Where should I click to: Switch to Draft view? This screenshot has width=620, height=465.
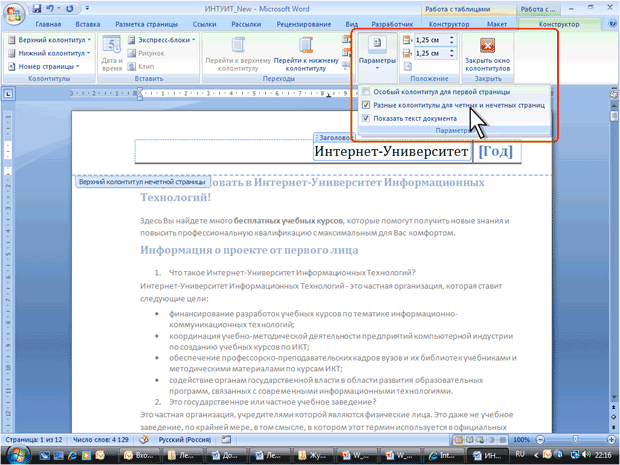coord(502,440)
